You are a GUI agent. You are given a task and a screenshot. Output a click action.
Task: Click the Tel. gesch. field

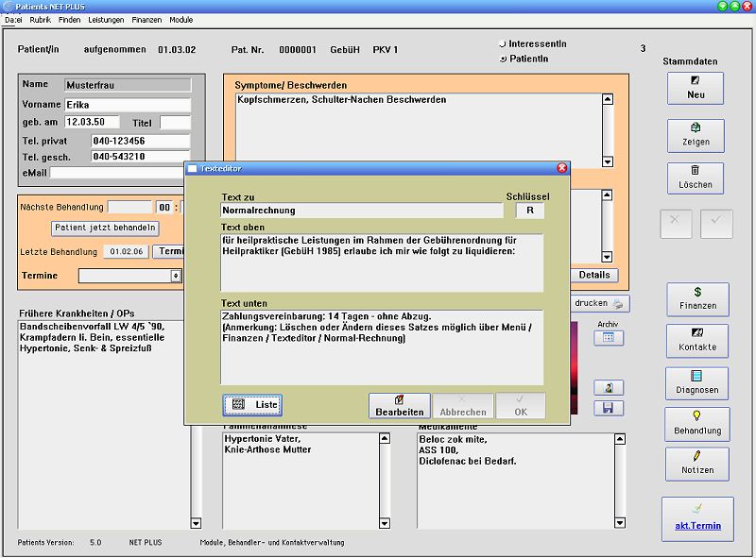140,156
